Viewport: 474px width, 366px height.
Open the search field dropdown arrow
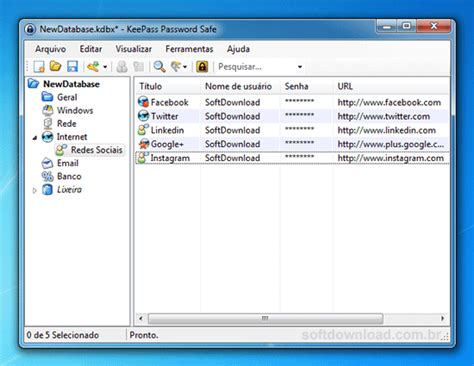point(300,67)
